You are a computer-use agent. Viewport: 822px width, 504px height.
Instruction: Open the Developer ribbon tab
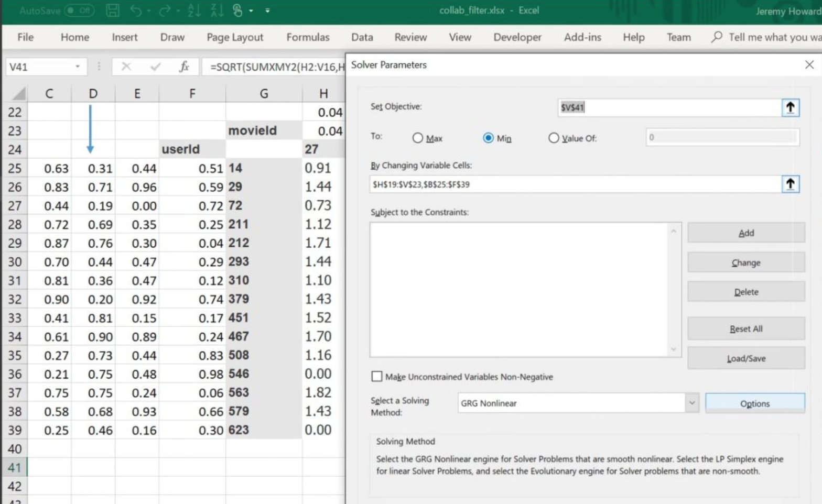[x=517, y=37]
